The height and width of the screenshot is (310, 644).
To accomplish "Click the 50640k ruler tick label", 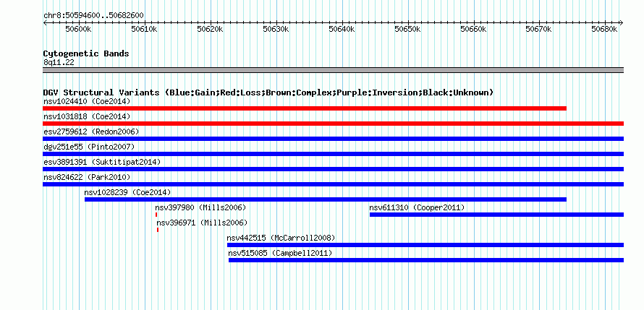I will point(342,29).
